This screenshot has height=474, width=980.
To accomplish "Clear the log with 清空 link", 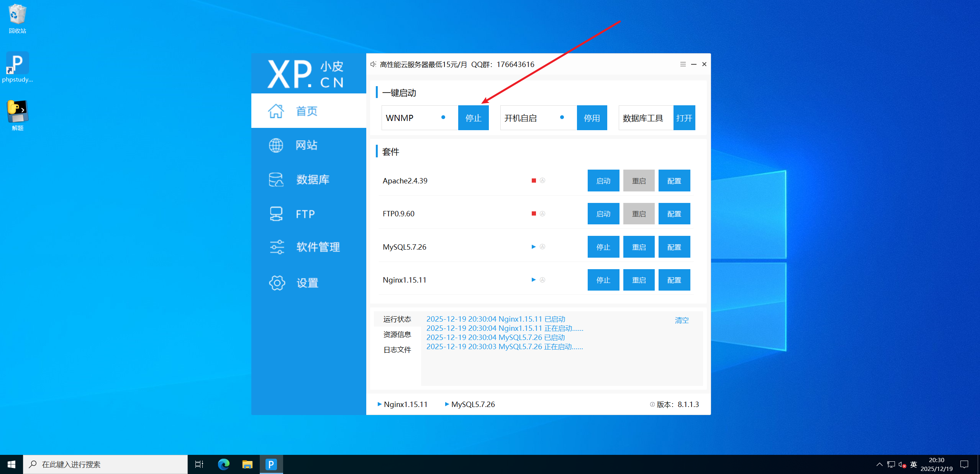I will tap(682, 320).
